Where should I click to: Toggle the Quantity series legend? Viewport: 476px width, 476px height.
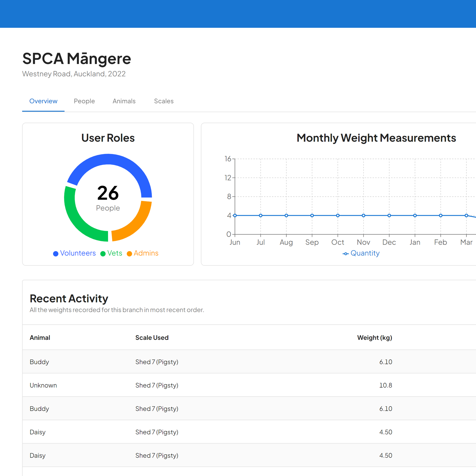(361, 253)
